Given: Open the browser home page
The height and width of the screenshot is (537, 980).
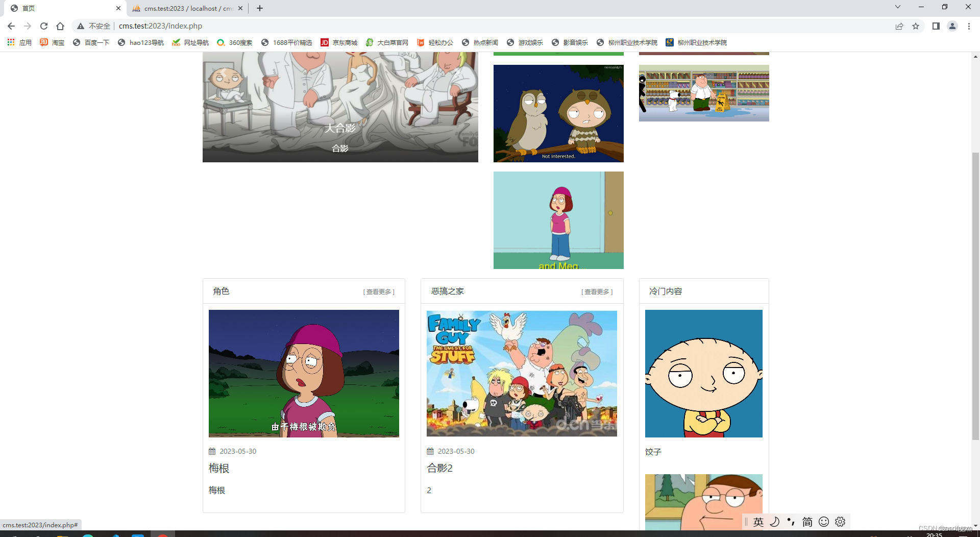Looking at the screenshot, I should click(x=60, y=26).
